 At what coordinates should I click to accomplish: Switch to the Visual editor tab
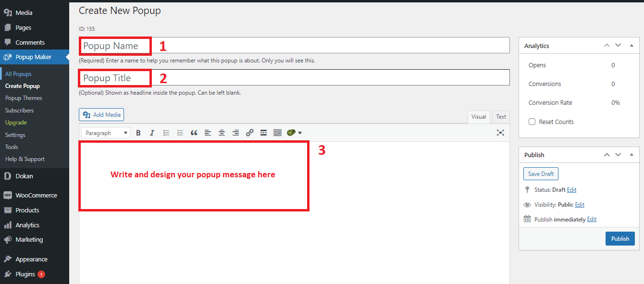[x=479, y=117]
